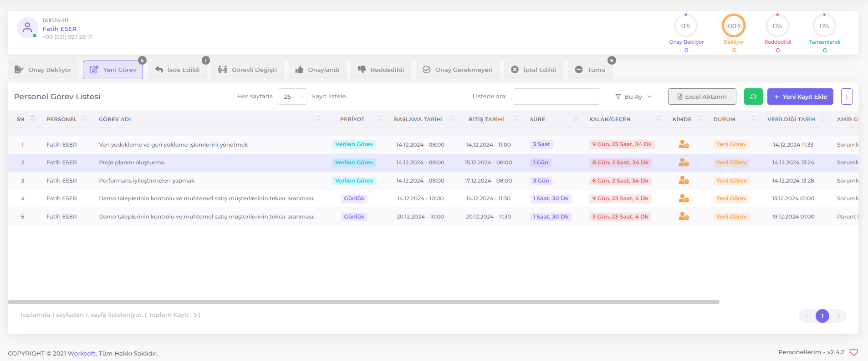This screenshot has width=868, height=361.
Task: Open the İade Edildi tab
Action: point(177,70)
